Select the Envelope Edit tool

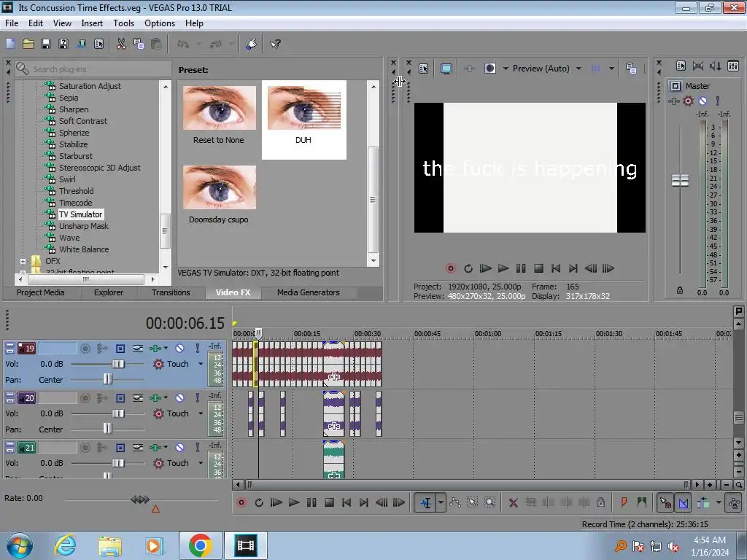pyautogui.click(x=455, y=502)
